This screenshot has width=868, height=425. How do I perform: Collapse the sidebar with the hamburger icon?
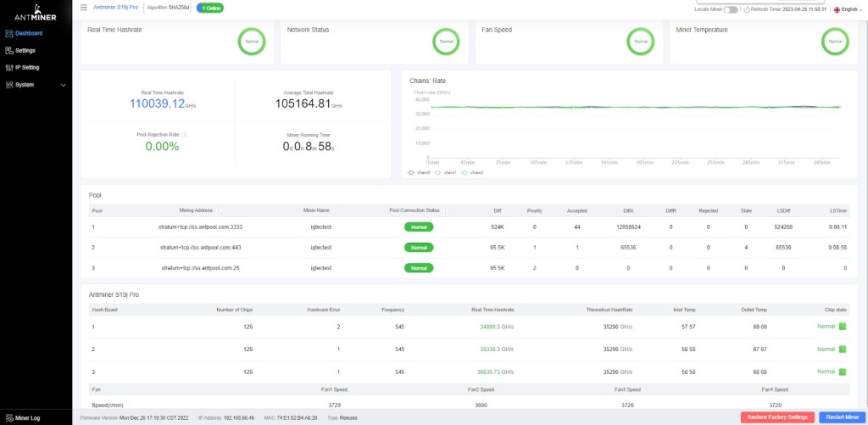tap(84, 7)
